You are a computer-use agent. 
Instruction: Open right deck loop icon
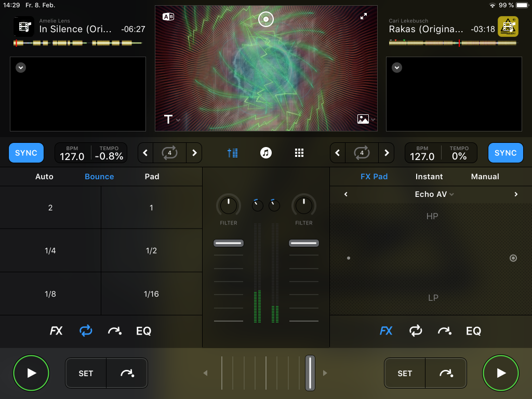(415, 331)
